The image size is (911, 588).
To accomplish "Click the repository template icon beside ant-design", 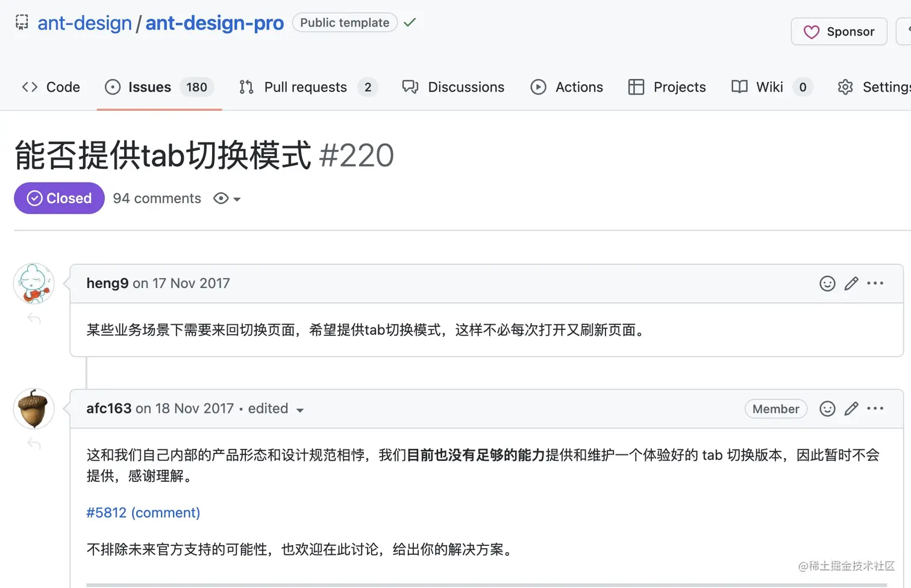I will tap(22, 23).
